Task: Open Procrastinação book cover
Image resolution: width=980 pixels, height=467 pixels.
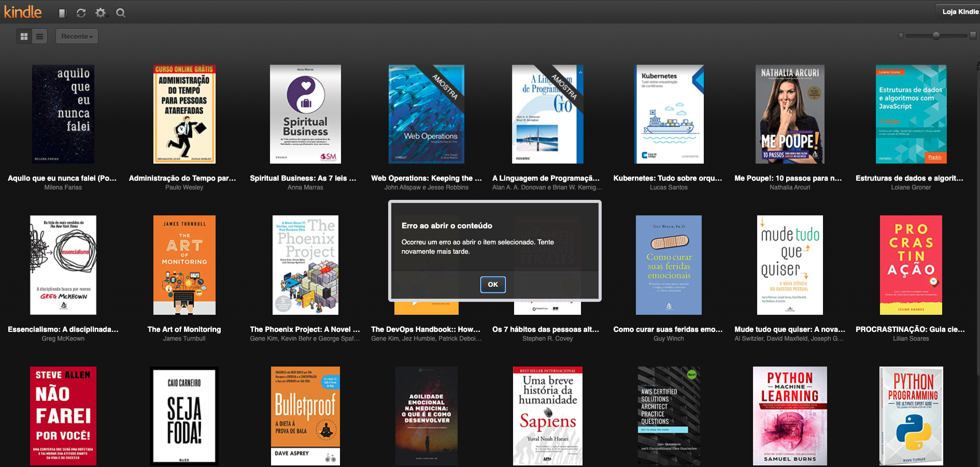Action: (911, 265)
